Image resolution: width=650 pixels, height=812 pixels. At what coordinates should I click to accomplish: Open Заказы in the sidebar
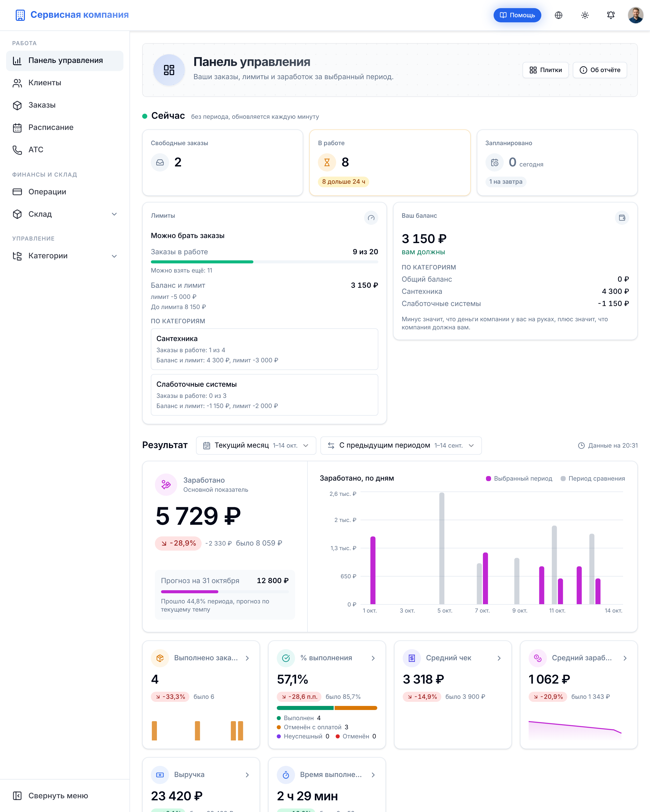click(65, 105)
